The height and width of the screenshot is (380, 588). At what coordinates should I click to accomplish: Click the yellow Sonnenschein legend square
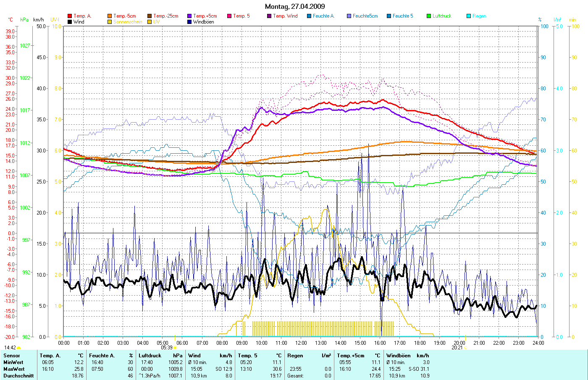[x=110, y=22]
